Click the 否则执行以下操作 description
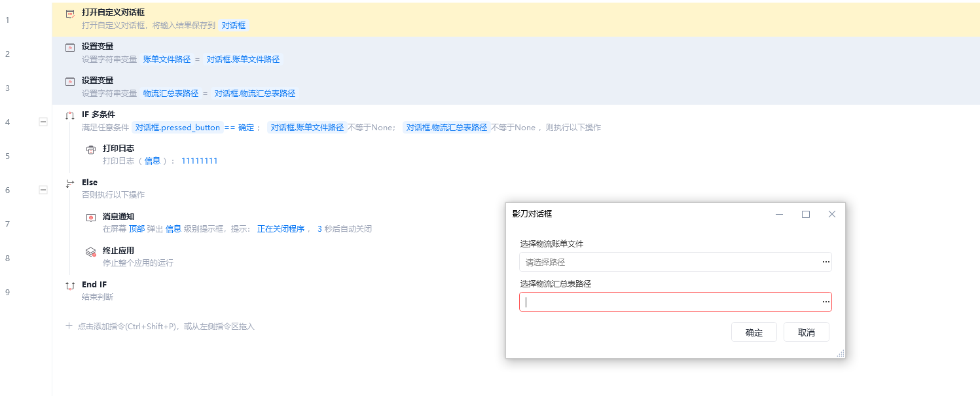 pos(113,195)
